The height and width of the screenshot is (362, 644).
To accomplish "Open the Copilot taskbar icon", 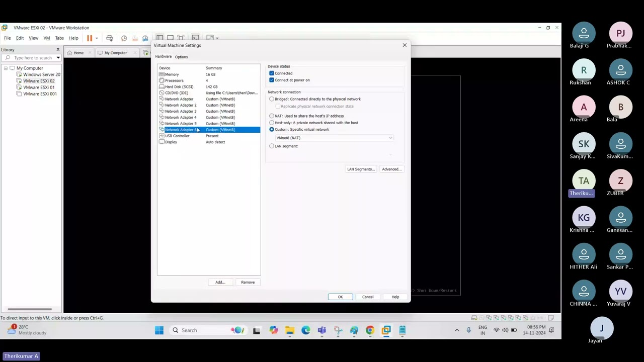I will point(273,330).
